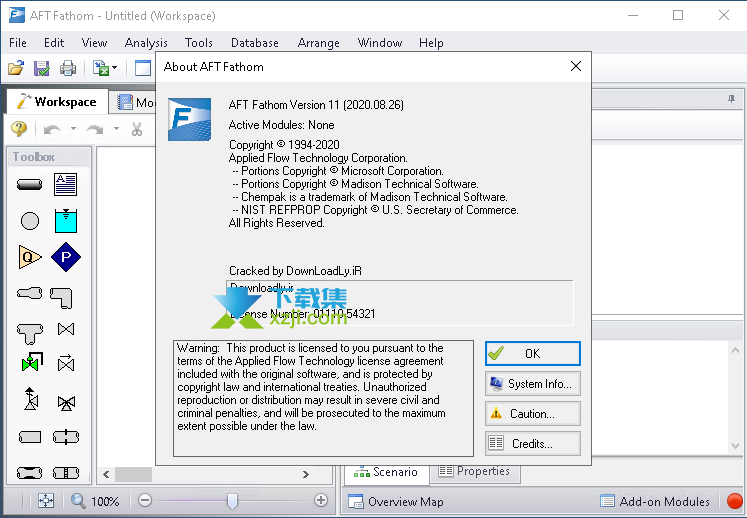Viewport: 747px width, 518px height.
Task: Click the right panel scroll up arrow
Action: click(x=736, y=350)
